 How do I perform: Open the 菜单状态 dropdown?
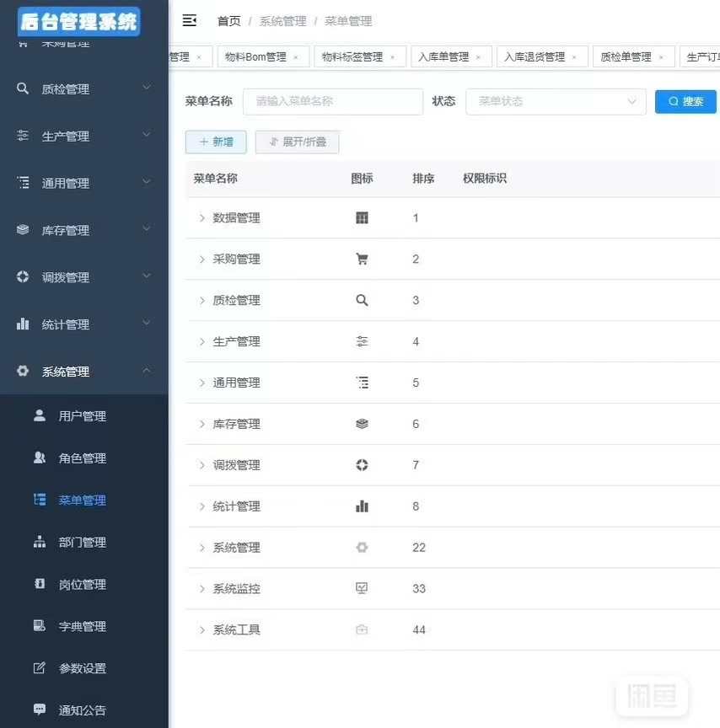click(x=556, y=101)
